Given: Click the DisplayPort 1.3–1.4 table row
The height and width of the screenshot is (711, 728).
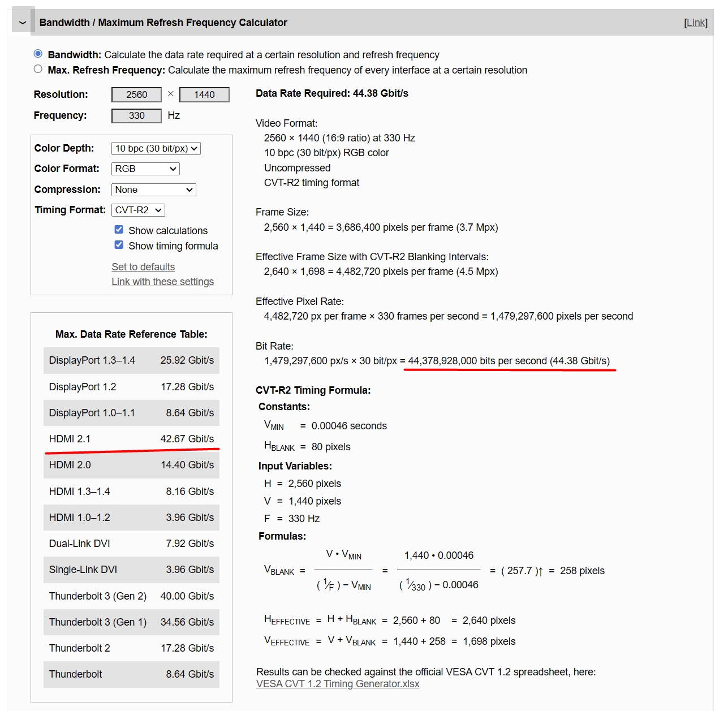Looking at the screenshot, I should pos(131,360).
